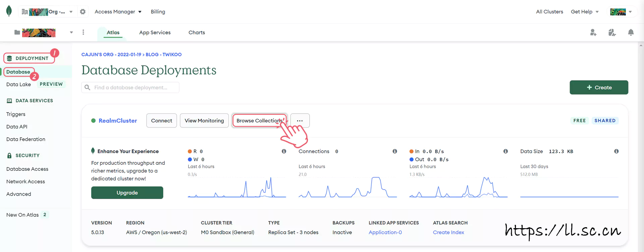
Task: Open project options three-dot menu
Action: [83, 32]
